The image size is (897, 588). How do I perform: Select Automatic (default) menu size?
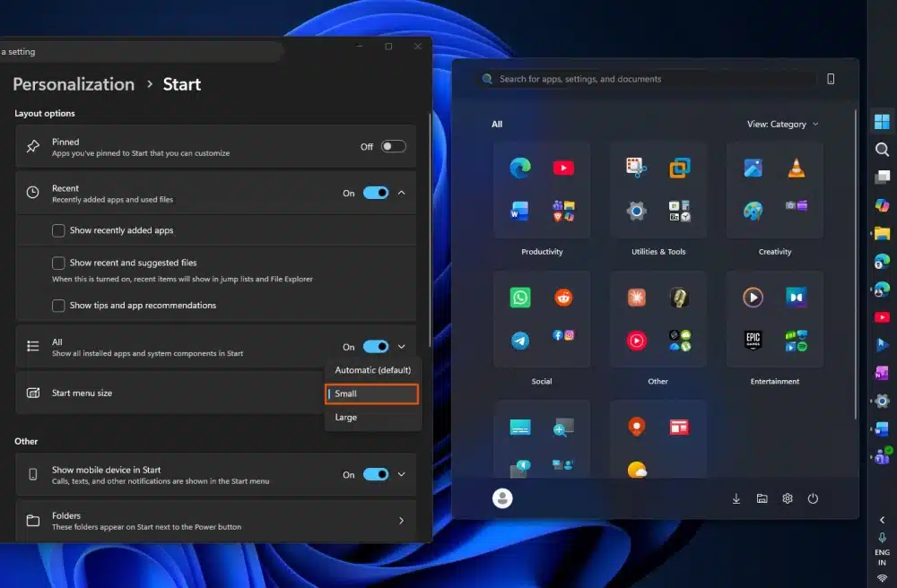373,369
